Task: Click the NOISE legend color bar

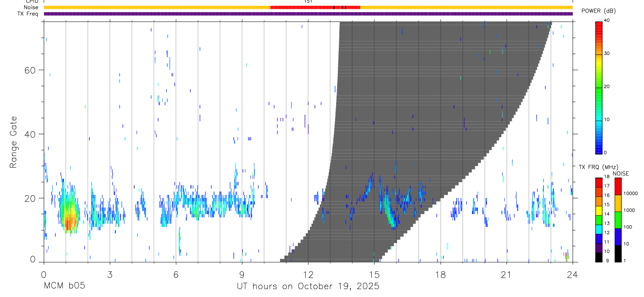Action: [x=618, y=219]
